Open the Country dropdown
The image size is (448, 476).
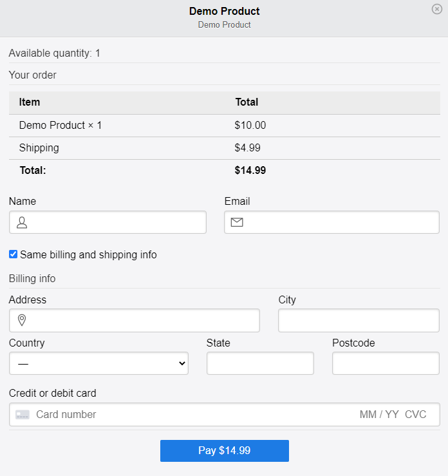pos(98,363)
